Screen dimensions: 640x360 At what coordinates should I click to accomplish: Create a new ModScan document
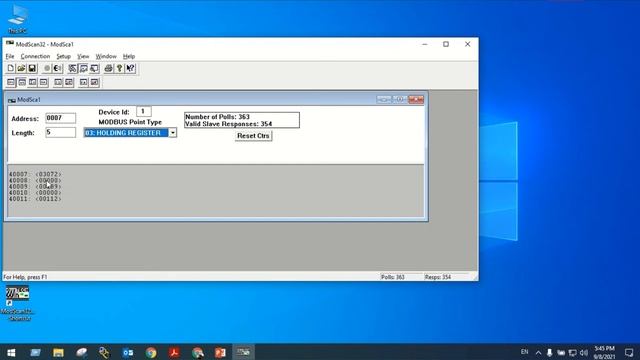[x=11, y=68]
